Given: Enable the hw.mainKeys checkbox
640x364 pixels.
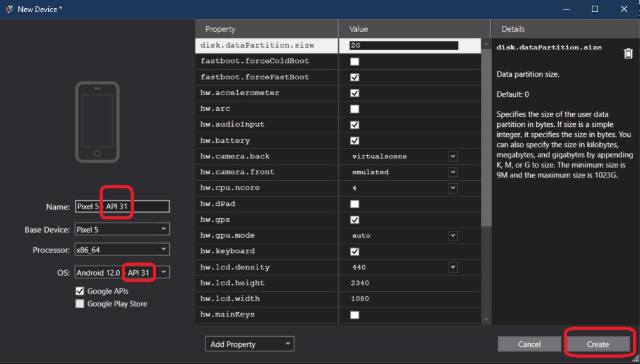Looking at the screenshot, I should click(355, 315).
